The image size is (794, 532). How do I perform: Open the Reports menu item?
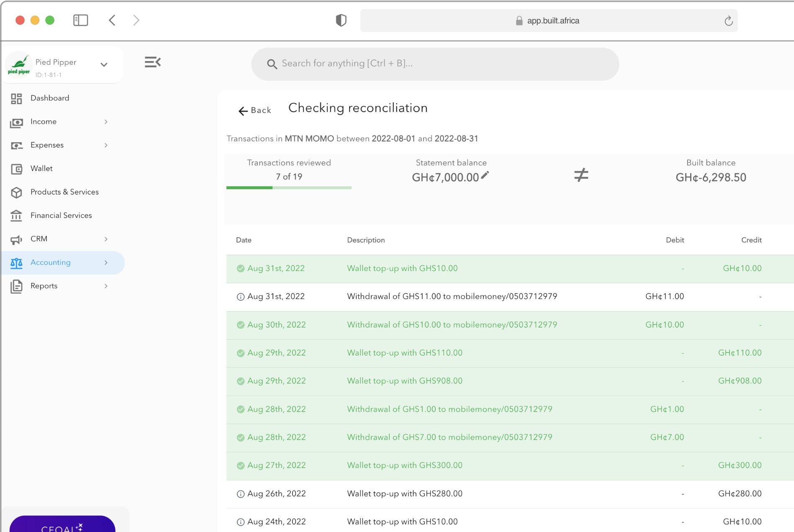coord(44,286)
